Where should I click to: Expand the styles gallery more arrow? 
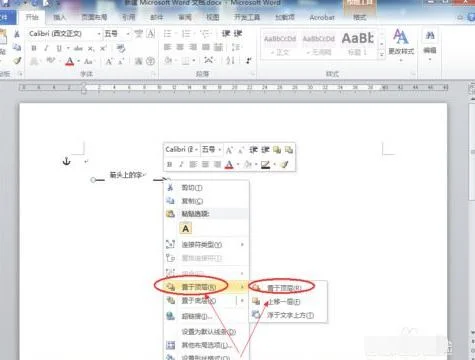[382, 55]
